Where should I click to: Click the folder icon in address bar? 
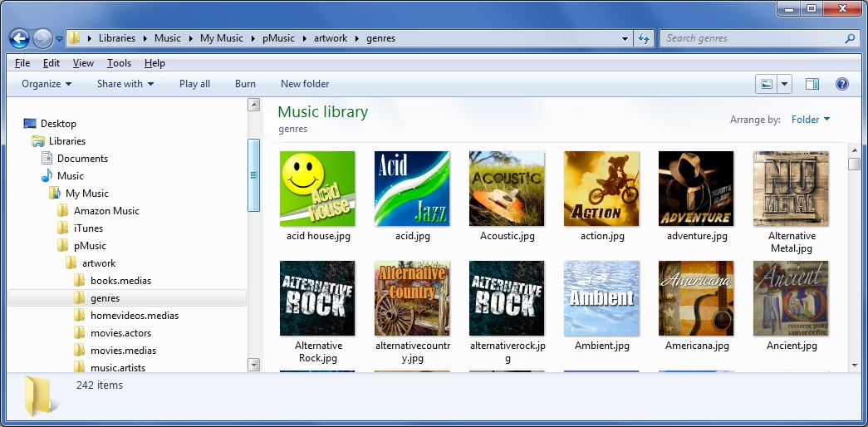74,38
